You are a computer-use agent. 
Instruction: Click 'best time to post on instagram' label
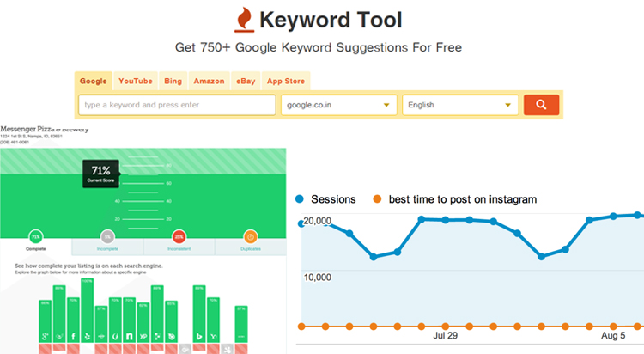pos(463,199)
